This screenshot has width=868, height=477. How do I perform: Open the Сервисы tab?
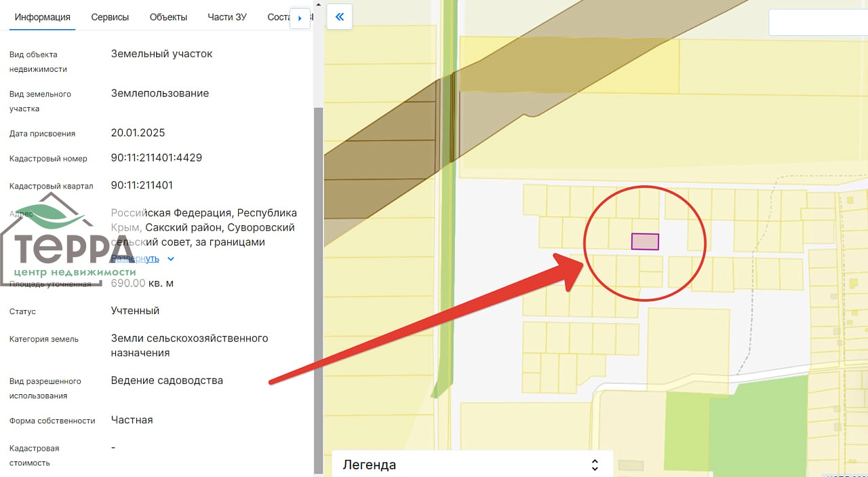tap(110, 17)
